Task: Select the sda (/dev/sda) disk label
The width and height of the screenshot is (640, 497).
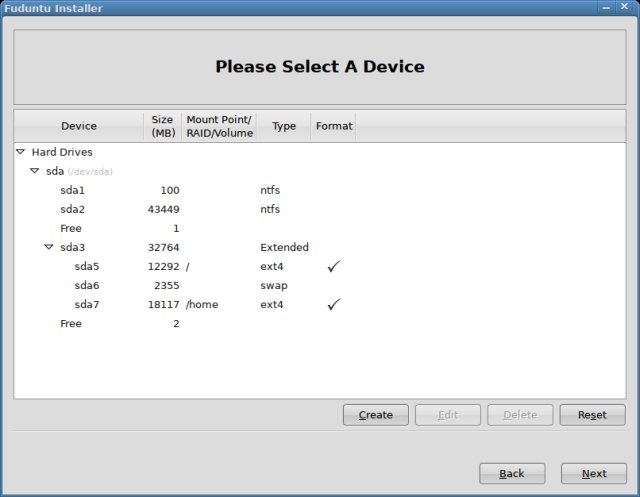Action: point(79,171)
